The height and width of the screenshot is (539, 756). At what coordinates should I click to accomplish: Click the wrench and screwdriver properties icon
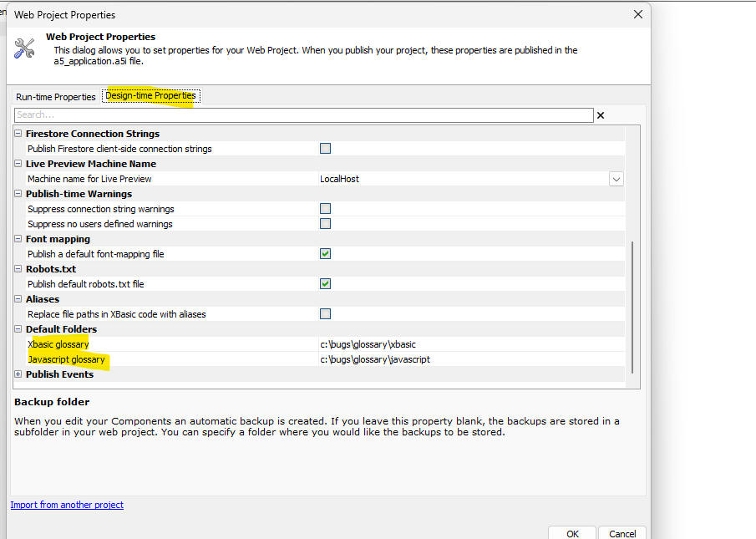tap(25, 48)
